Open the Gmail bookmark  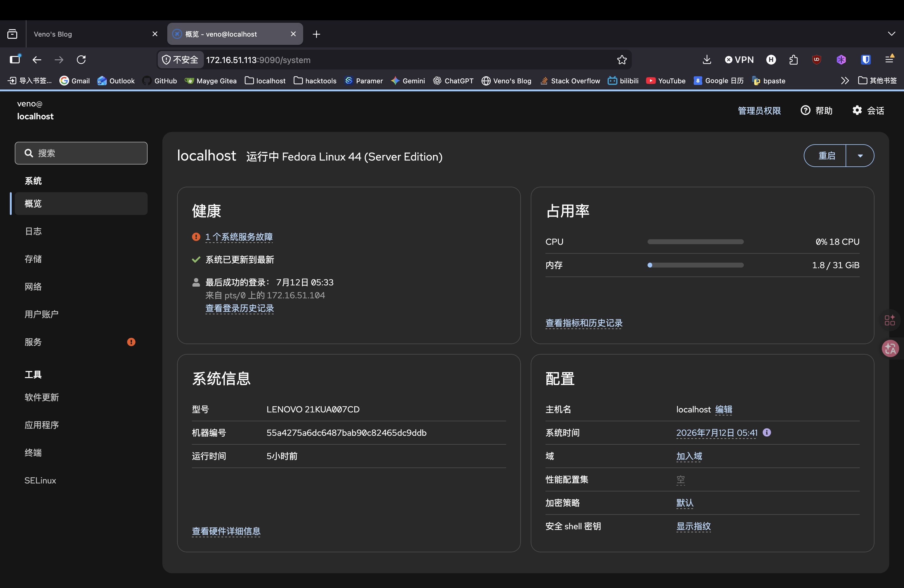[x=75, y=81]
